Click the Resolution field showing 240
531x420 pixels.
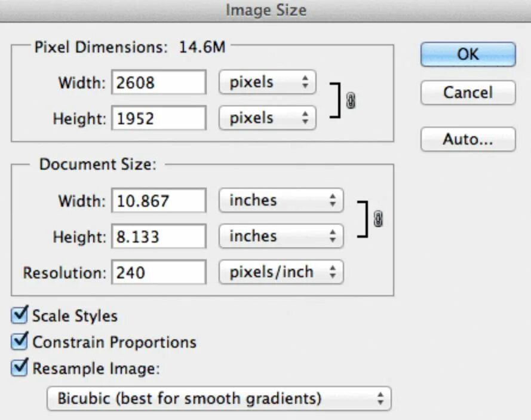pyautogui.click(x=158, y=272)
